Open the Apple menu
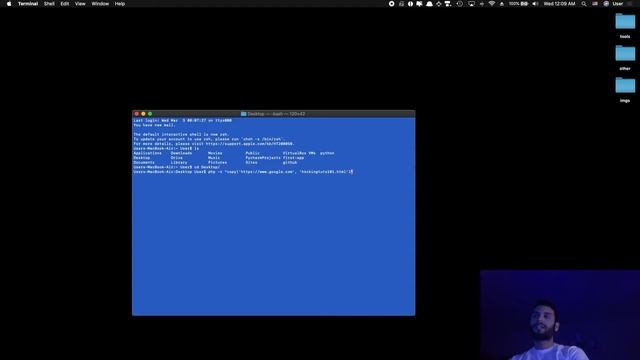 point(9,4)
